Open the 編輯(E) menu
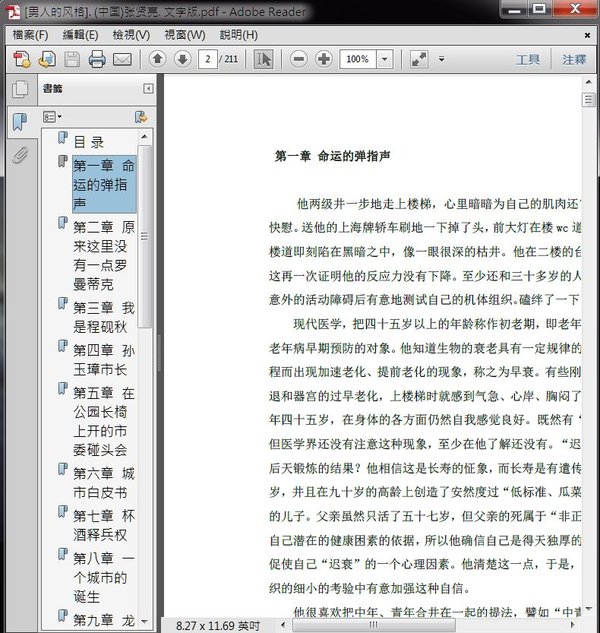Screen dimensions: 600x633 [x=80, y=35]
